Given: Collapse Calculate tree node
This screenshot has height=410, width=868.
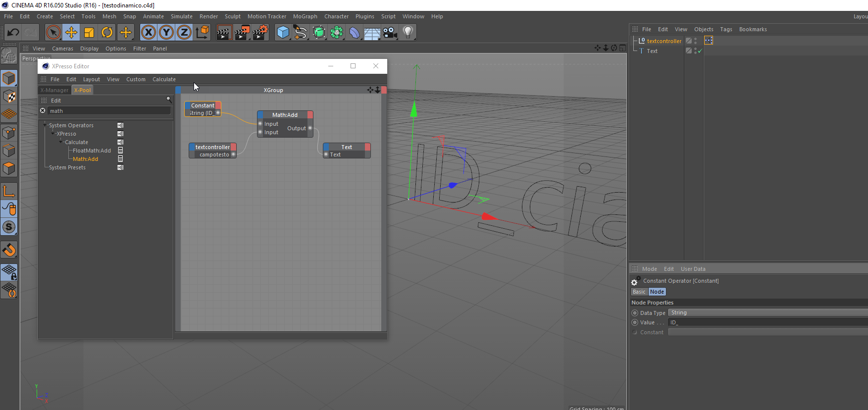Looking at the screenshot, I should click(61, 142).
